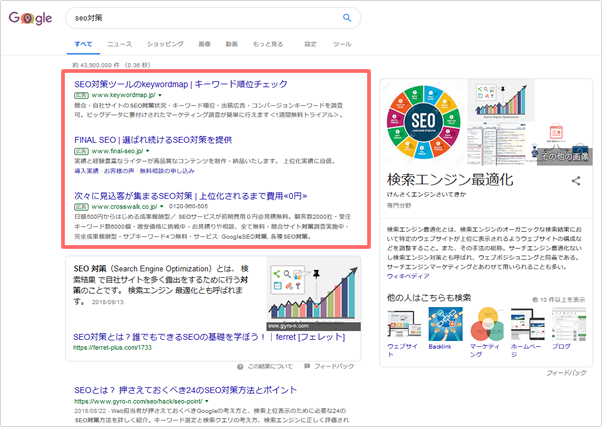Focus the search box containing seo対策
This screenshot has height=427, width=602.
pyautogui.click(x=213, y=18)
